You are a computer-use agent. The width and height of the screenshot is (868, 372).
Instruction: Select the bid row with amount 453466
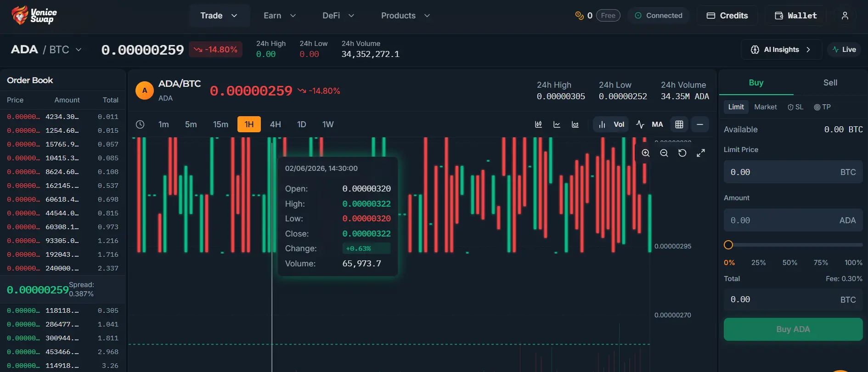coord(62,352)
